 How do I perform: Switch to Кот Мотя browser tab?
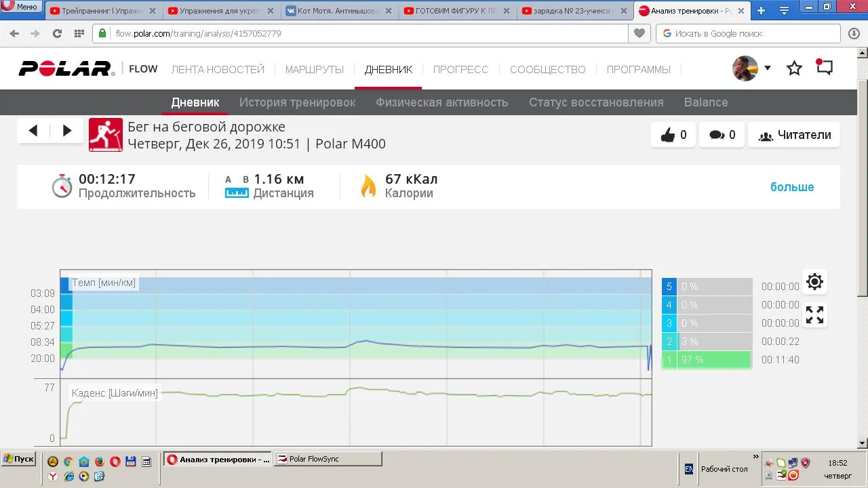pos(339,11)
